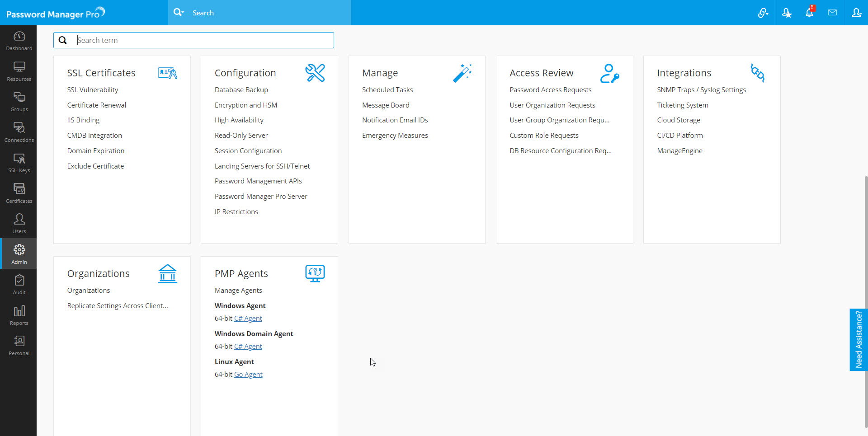
Task: Open Manage Agents under PMP Agents
Action: (238, 291)
